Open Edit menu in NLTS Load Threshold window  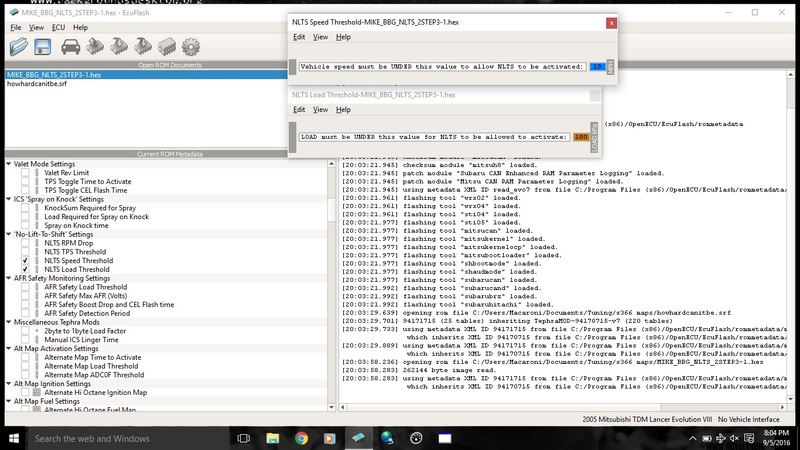click(x=299, y=110)
